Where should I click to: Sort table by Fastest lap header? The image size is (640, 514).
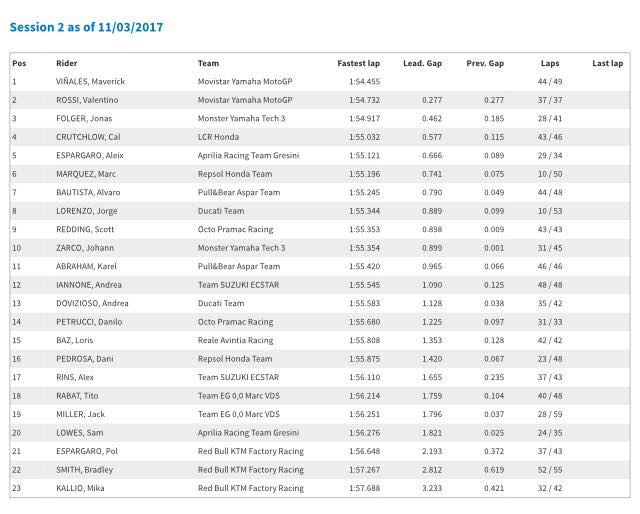tap(358, 63)
